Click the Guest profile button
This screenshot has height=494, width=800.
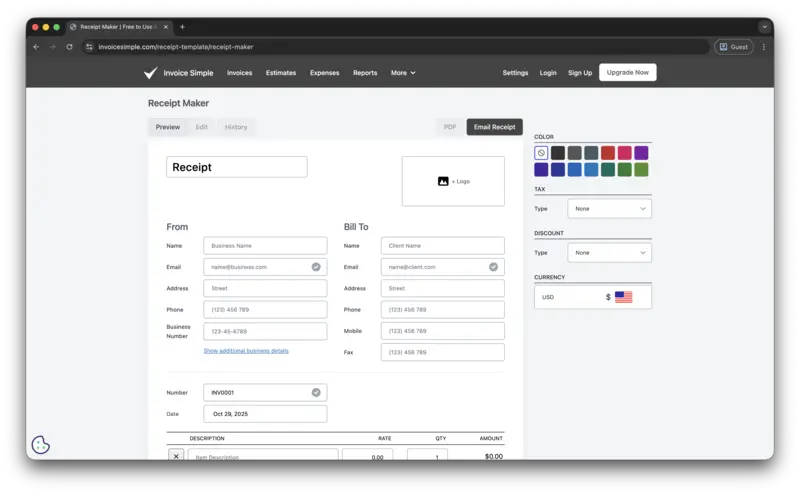coord(734,47)
